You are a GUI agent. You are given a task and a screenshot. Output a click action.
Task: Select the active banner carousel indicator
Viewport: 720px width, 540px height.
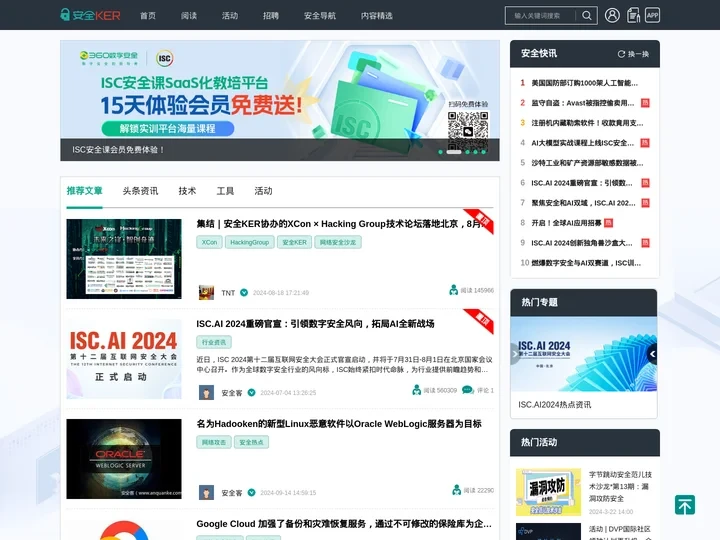coord(454,152)
